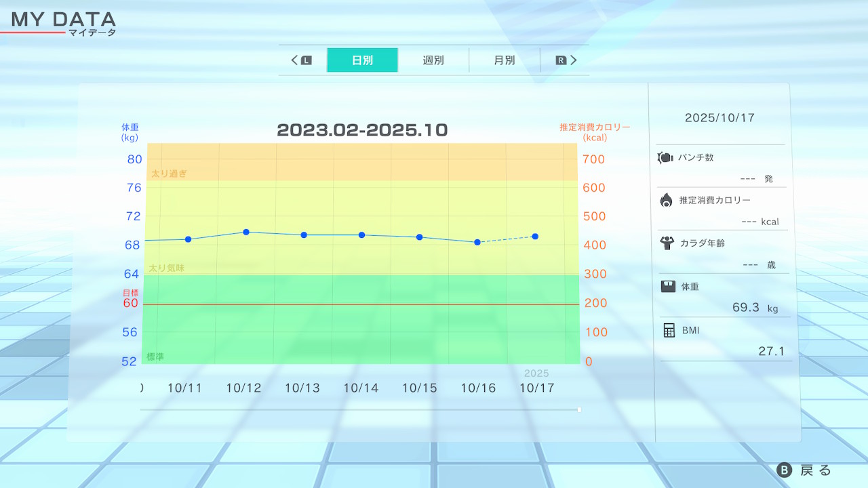
Task: Click the weight scale icon
Action: (x=668, y=286)
